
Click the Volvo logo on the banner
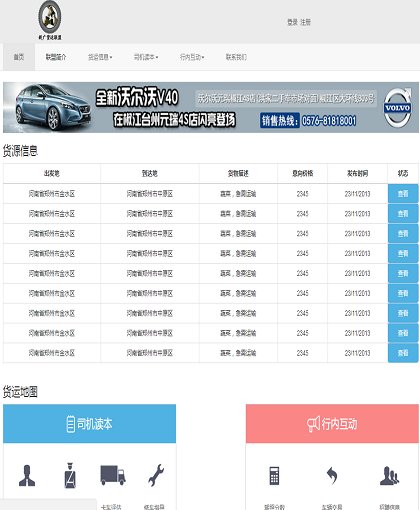(x=397, y=107)
